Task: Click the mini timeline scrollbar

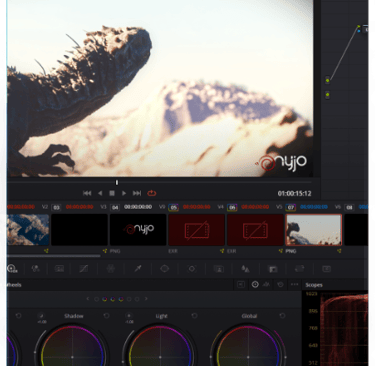Action: tap(54, 256)
